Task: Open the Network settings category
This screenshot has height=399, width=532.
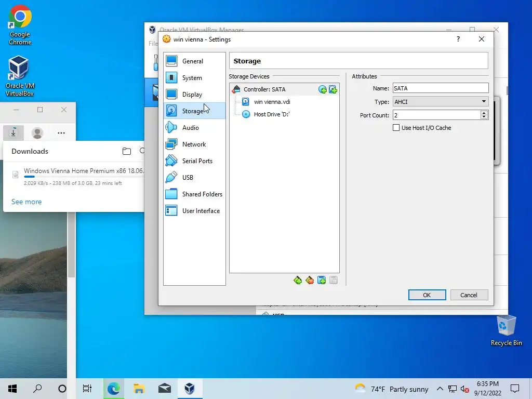Action: coord(194,144)
